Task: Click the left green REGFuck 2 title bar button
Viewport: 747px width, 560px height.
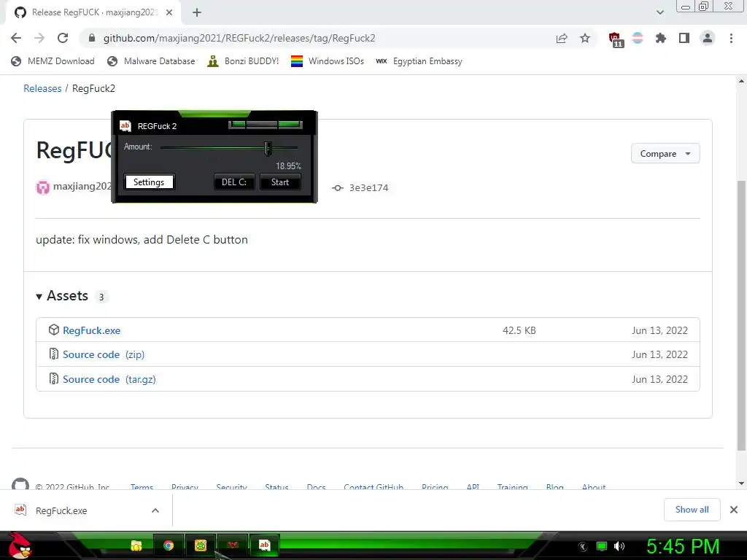Action: tap(237, 125)
